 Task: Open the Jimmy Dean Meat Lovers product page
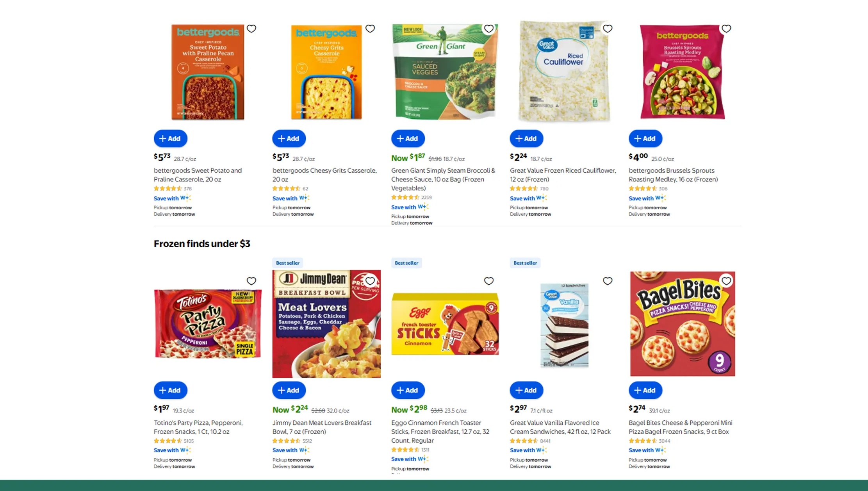(321, 427)
